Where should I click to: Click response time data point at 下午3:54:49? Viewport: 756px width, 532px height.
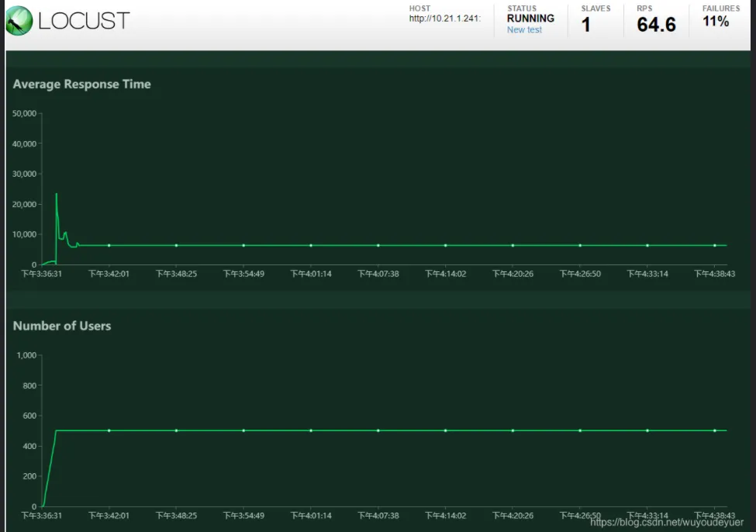point(243,246)
